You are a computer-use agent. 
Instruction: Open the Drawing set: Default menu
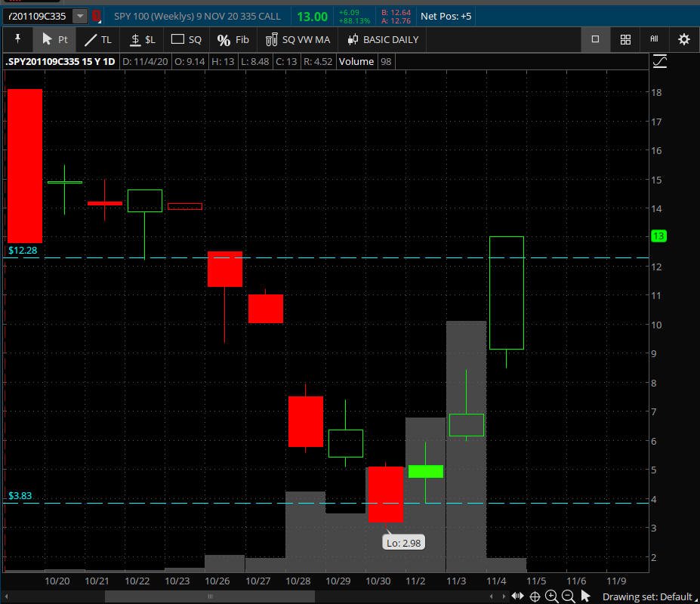click(x=646, y=596)
